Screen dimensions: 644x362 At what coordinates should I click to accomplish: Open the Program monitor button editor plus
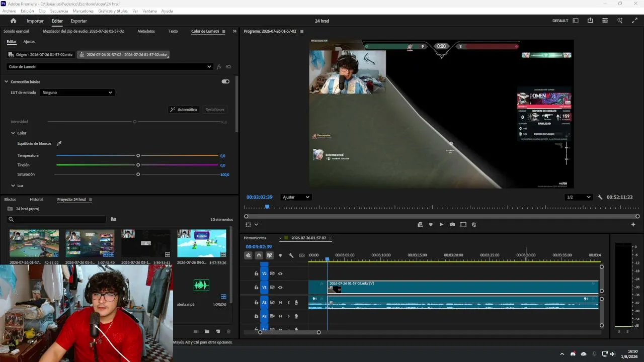pyautogui.click(x=633, y=225)
